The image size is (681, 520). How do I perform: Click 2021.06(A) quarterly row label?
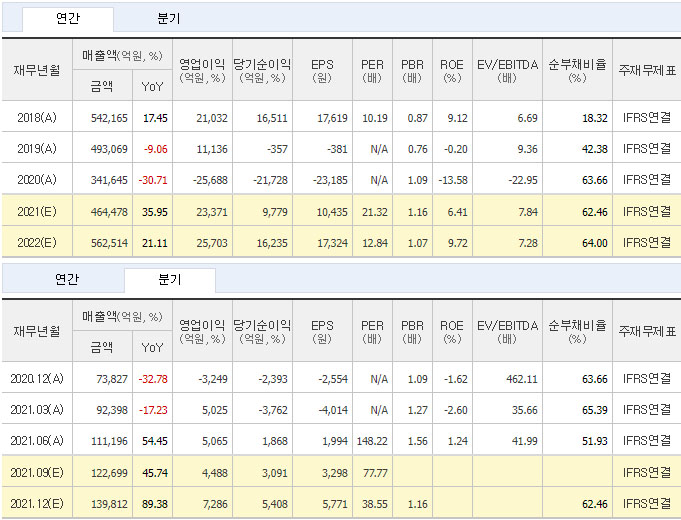click(37, 441)
